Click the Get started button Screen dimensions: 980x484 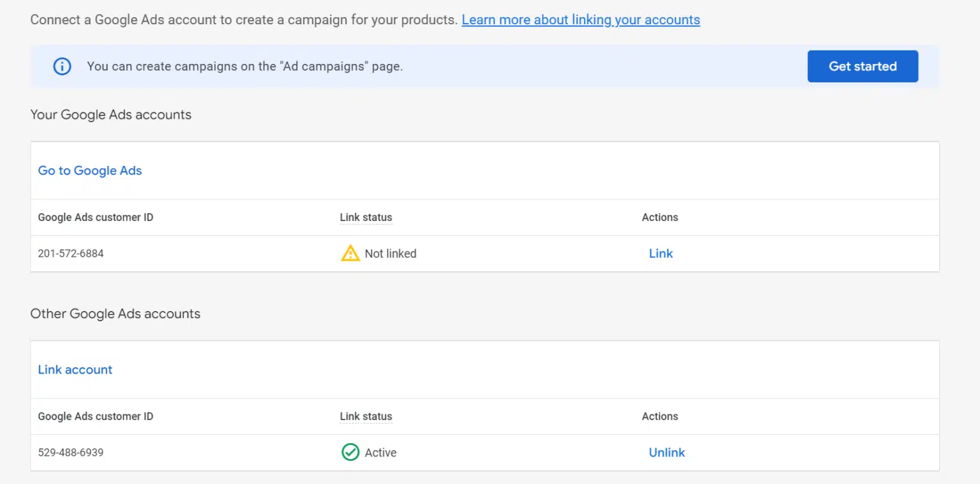click(x=863, y=66)
